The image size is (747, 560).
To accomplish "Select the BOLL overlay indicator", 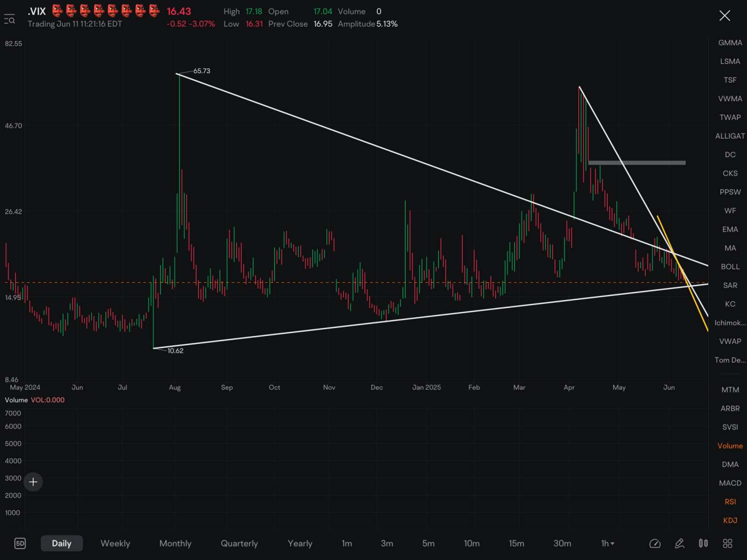I will click(730, 266).
